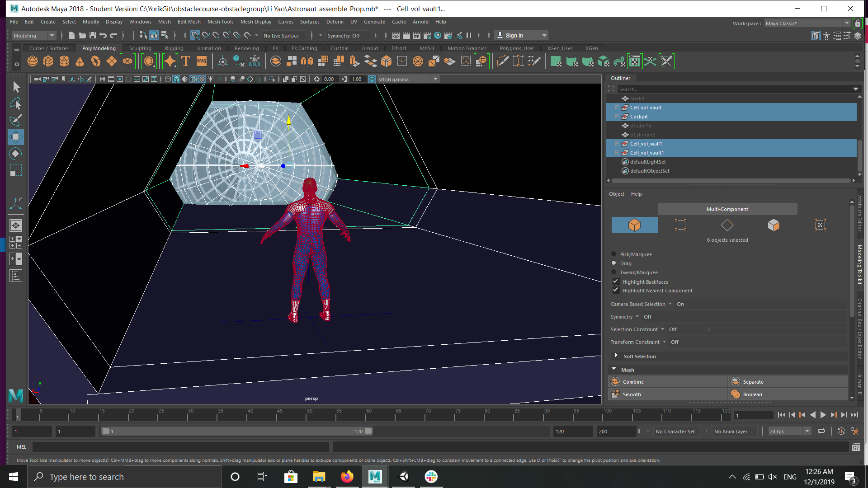Open the Modeling menu set dropdown
This screenshot has height=488, width=868.
click(x=34, y=36)
